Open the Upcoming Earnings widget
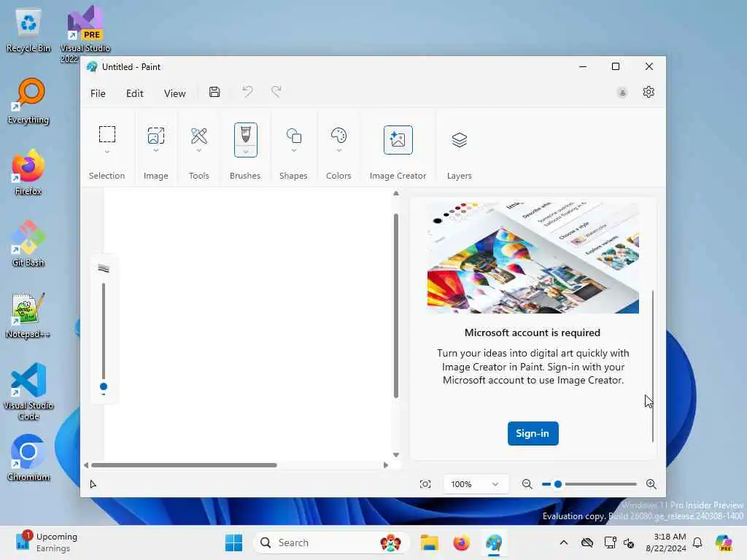The height and width of the screenshot is (560, 747). (x=46, y=542)
